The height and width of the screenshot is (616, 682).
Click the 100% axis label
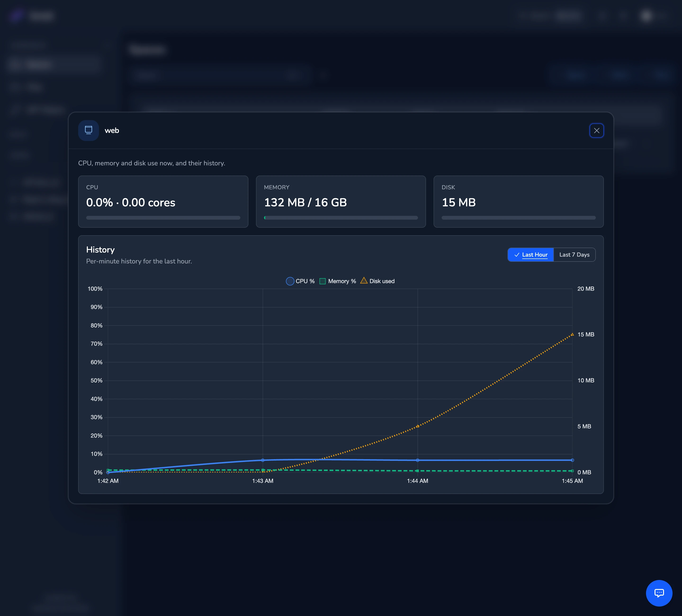pos(95,289)
